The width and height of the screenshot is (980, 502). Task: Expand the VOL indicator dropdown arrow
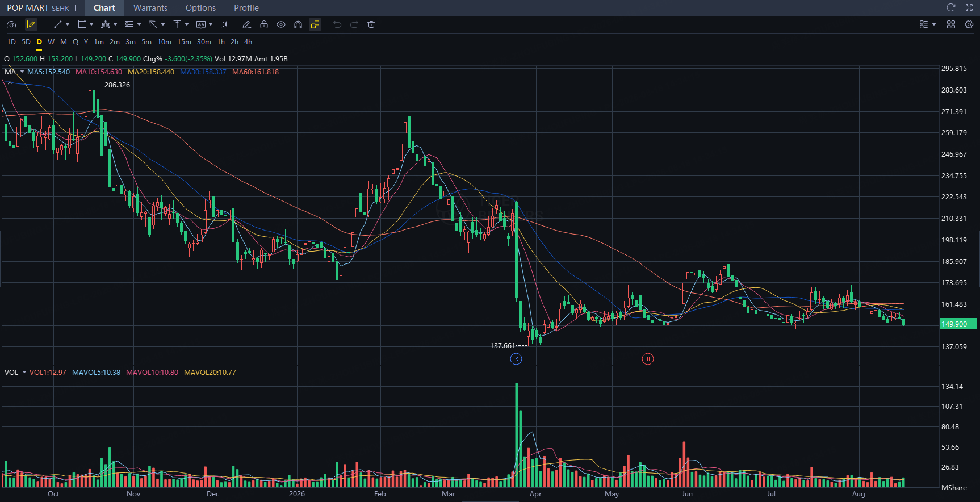click(24, 372)
